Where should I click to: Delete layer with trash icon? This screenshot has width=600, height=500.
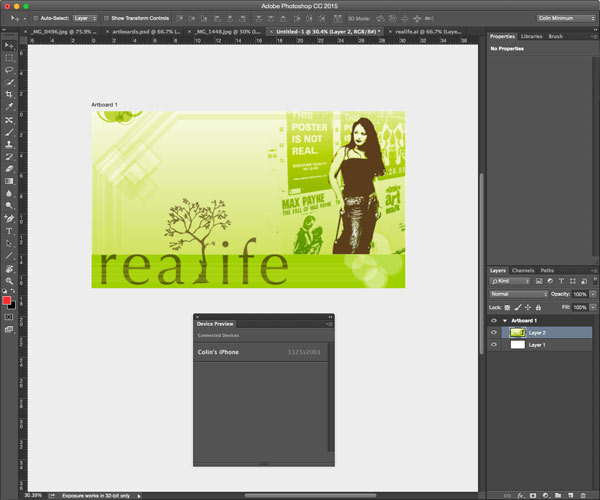583,495
